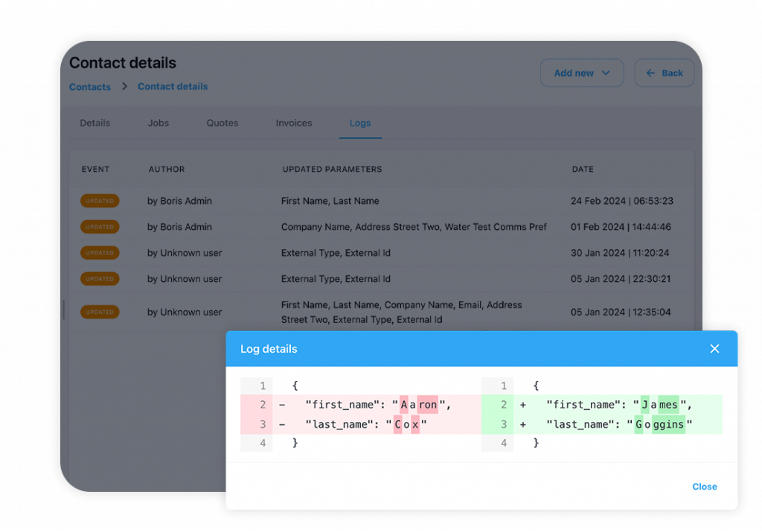Click the first UPDATED event badge
Image resolution: width=762 pixels, height=532 pixels.
coord(100,200)
